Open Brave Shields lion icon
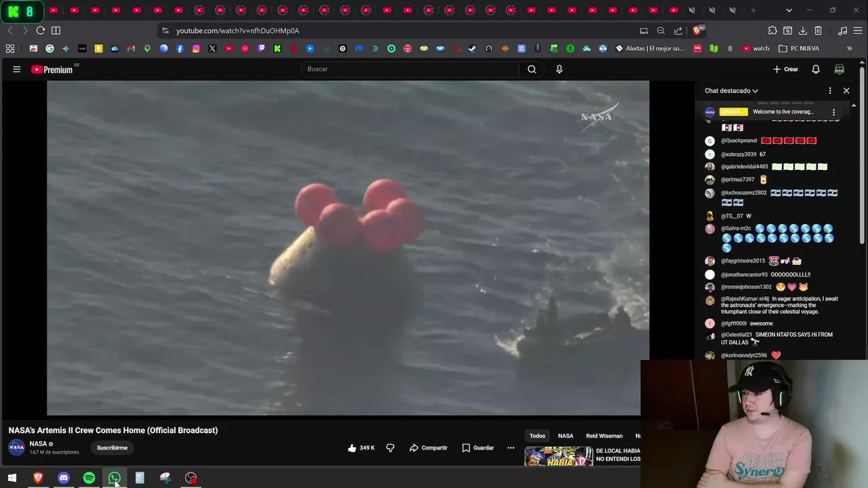 point(698,30)
